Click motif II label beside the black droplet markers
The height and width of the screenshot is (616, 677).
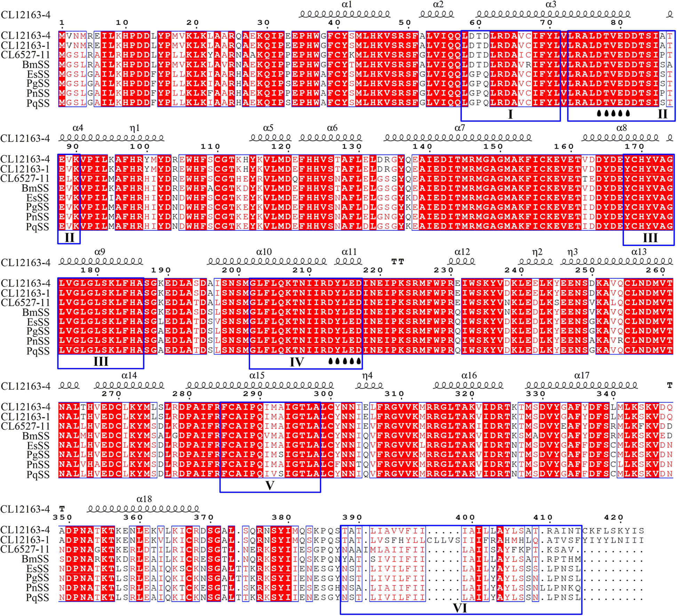pos(662,114)
